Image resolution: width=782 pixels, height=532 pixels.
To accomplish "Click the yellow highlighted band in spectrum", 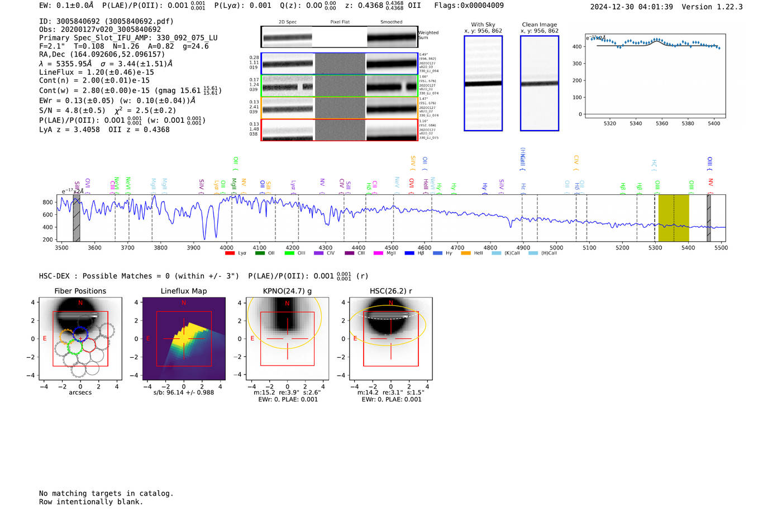I will pos(674,218).
